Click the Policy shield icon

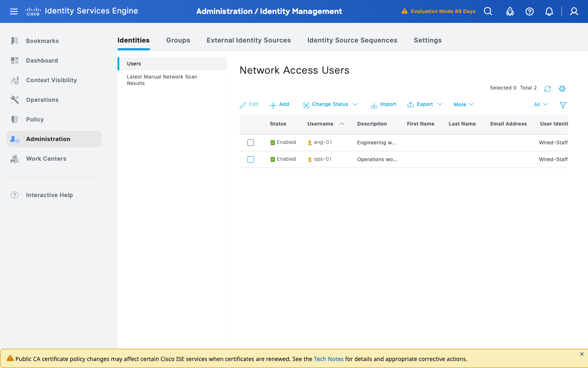click(15, 119)
